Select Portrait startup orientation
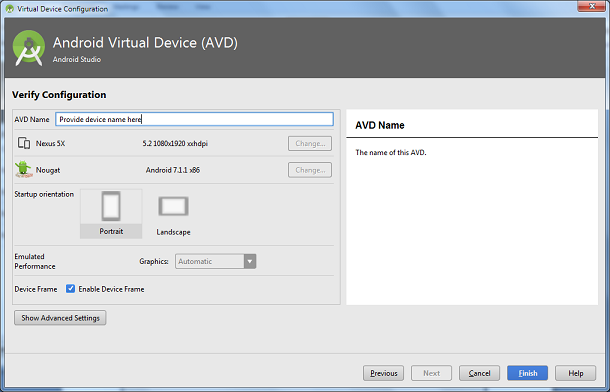The width and height of the screenshot is (610, 392). [111, 214]
